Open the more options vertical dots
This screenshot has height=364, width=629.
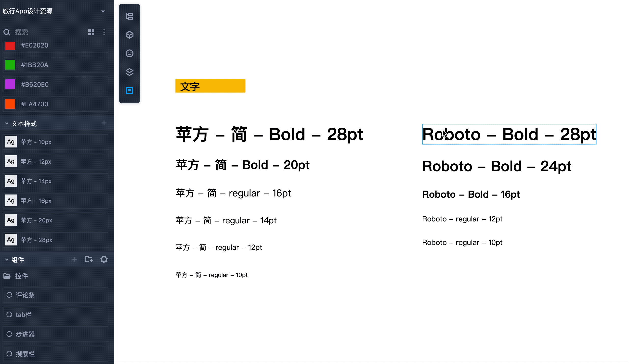pyautogui.click(x=104, y=32)
